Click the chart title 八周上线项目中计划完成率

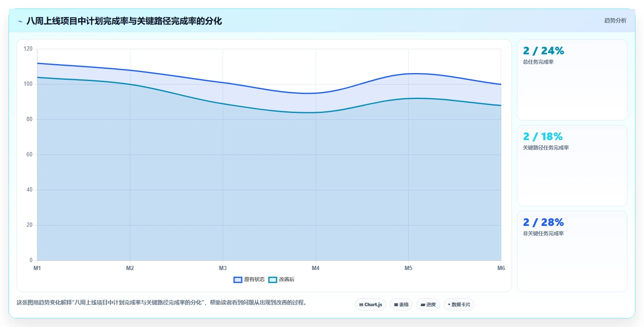(x=124, y=21)
